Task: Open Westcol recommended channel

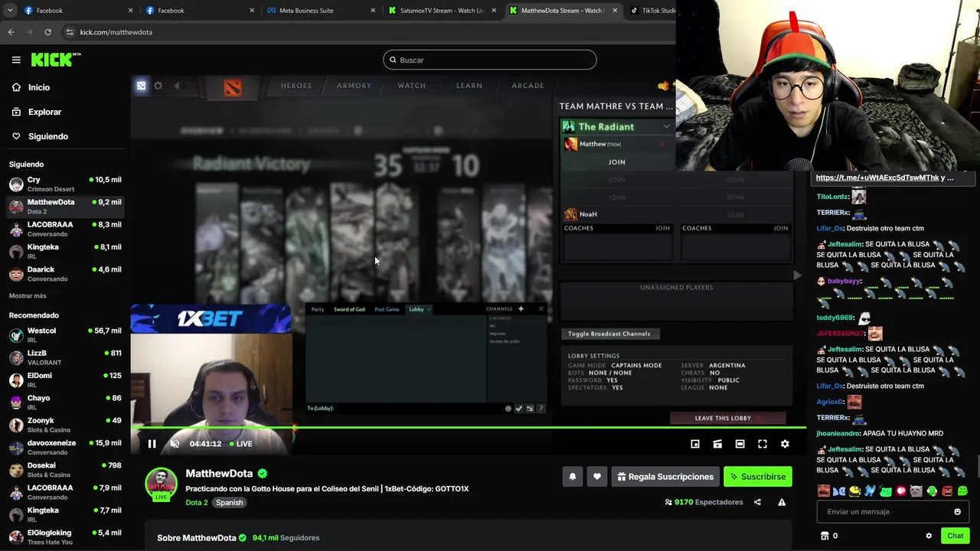Action: tap(65, 335)
